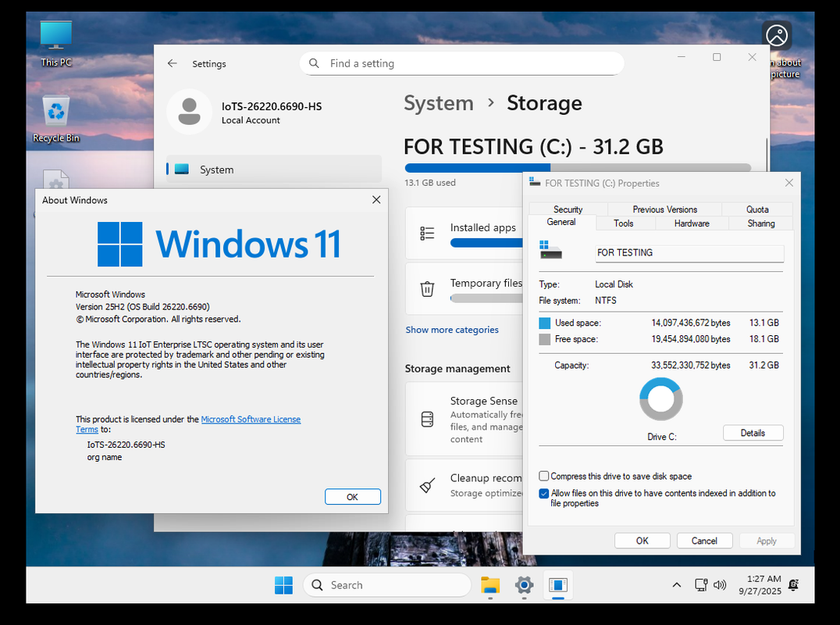Switch to the Hardware tab
The image size is (840, 625).
[x=692, y=223]
